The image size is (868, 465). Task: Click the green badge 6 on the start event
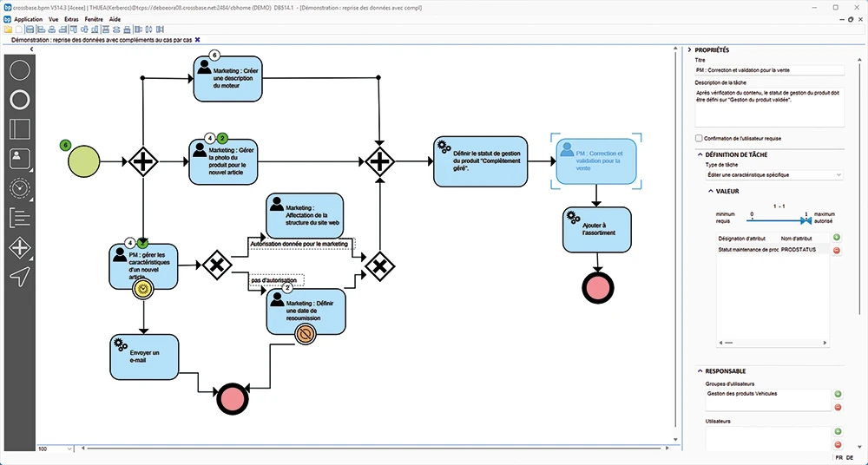click(x=65, y=146)
